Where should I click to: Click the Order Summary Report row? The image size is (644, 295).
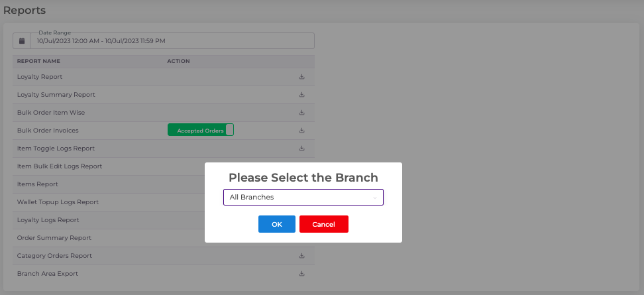point(54,238)
